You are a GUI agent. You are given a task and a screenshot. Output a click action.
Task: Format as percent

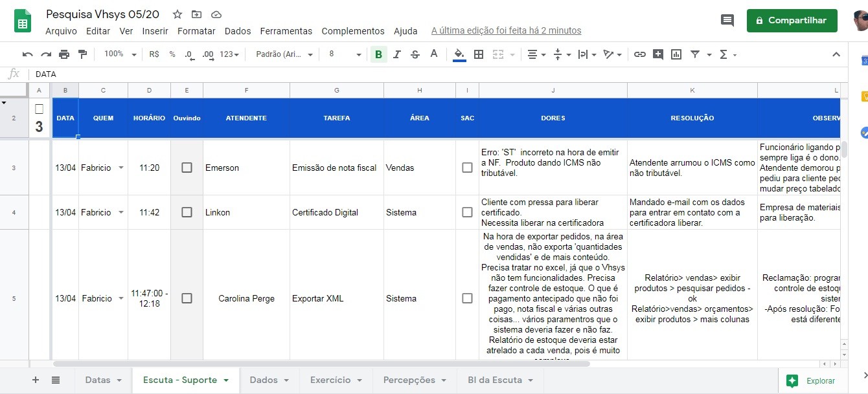click(172, 54)
